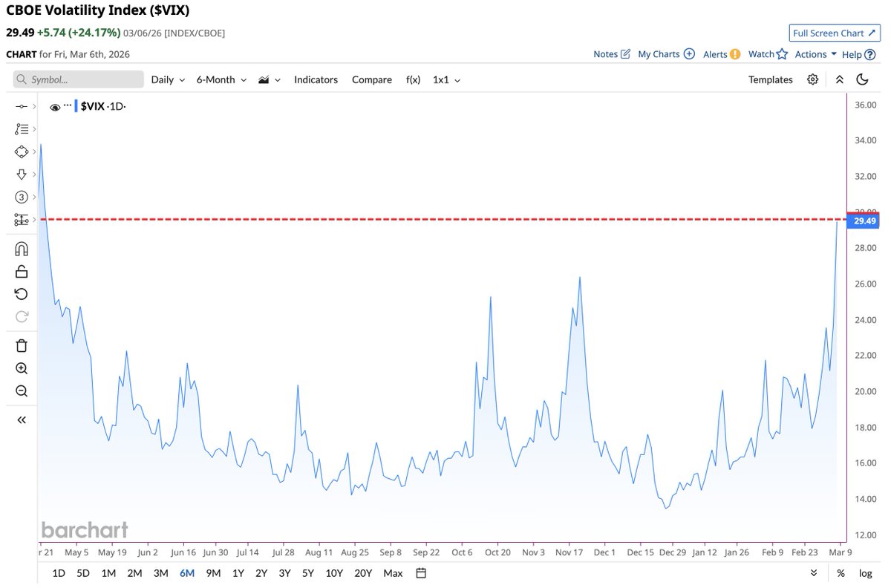The height and width of the screenshot is (588, 891).
Task: Select the 10Y time range
Action: click(x=334, y=572)
